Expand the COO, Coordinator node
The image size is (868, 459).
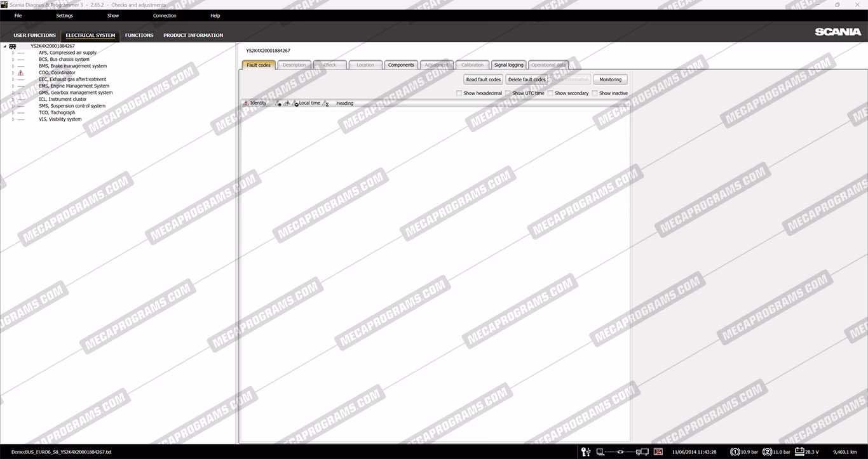click(13, 73)
